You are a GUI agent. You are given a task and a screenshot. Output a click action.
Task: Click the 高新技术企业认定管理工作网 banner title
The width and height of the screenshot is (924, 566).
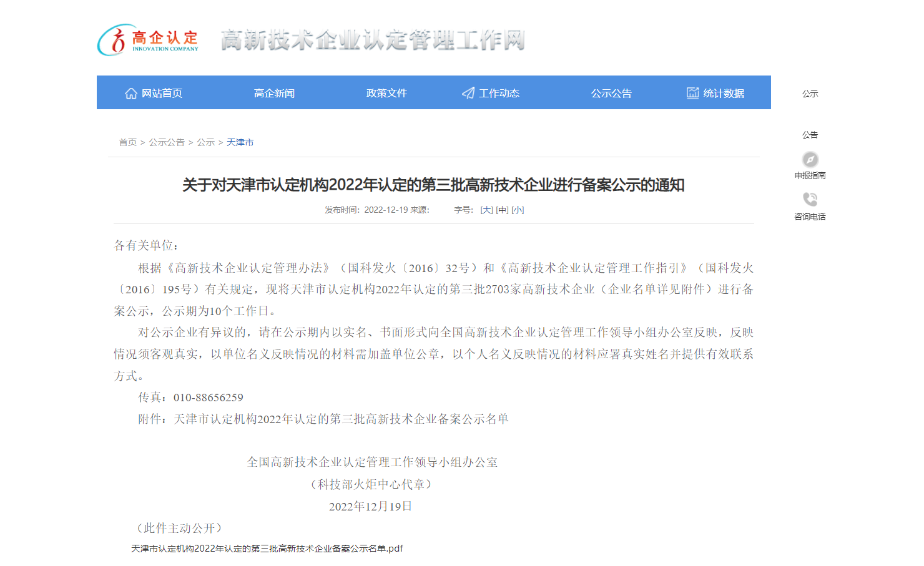click(373, 40)
